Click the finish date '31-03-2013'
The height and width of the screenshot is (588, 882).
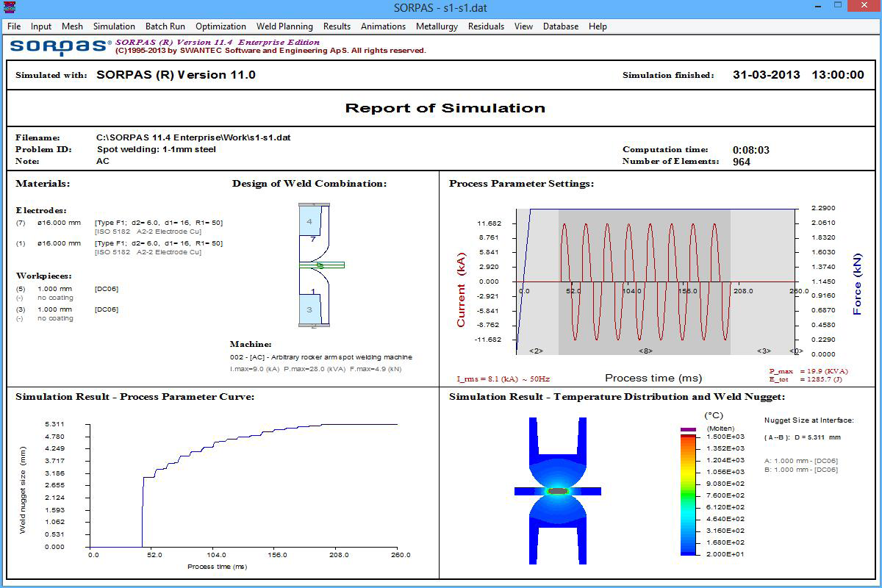click(765, 75)
